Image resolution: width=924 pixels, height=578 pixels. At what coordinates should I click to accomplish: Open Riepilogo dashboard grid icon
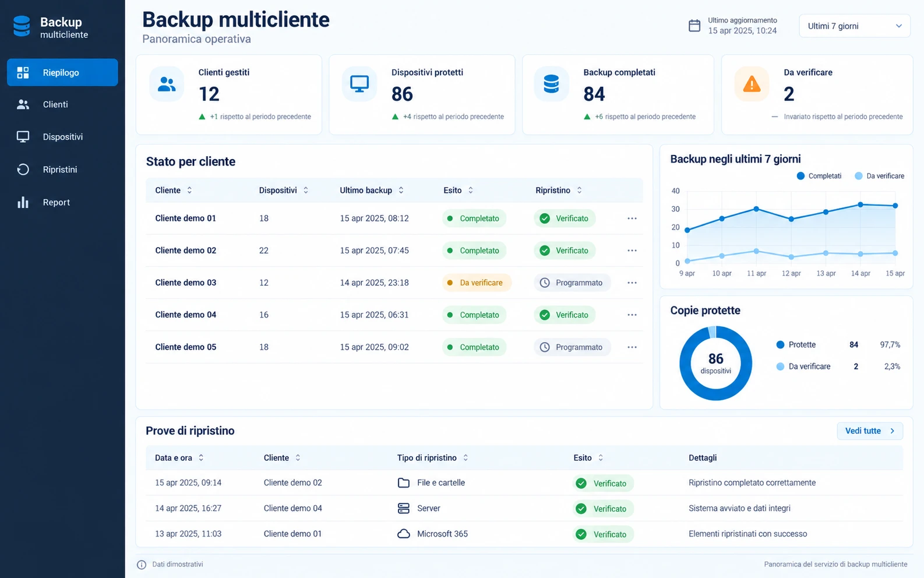23,72
